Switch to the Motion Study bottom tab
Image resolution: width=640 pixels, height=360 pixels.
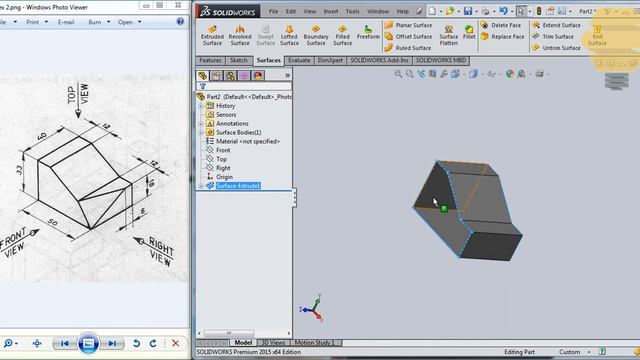point(313,343)
